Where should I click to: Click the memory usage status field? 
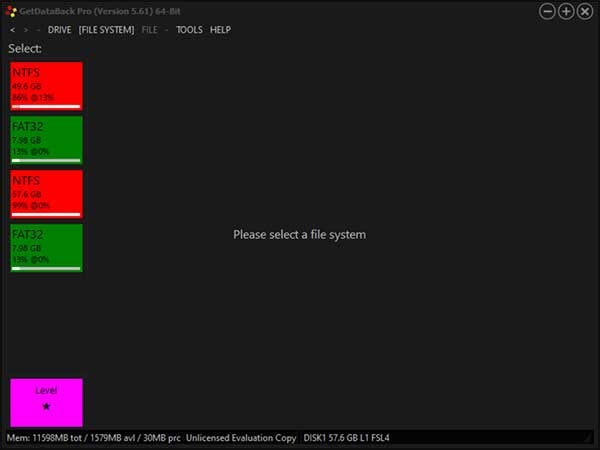pyautogui.click(x=93, y=438)
